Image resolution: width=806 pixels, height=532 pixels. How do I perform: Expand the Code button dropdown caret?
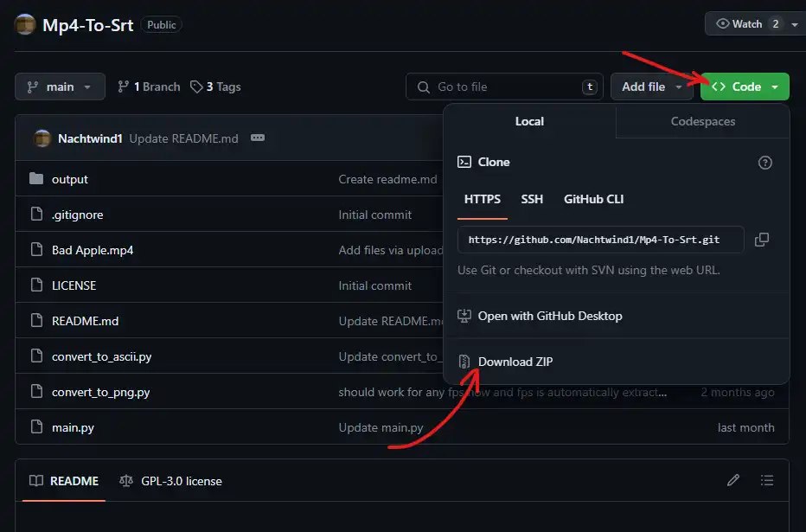click(x=775, y=87)
